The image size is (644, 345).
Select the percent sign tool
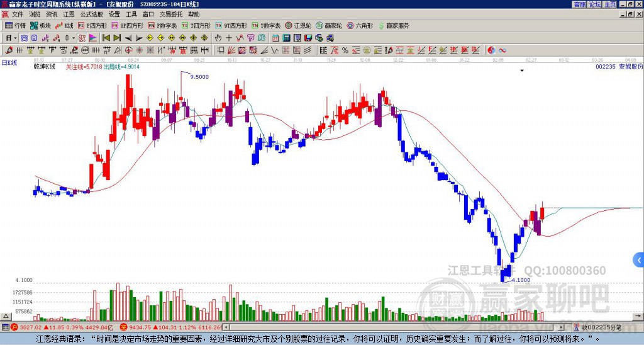[345, 50]
